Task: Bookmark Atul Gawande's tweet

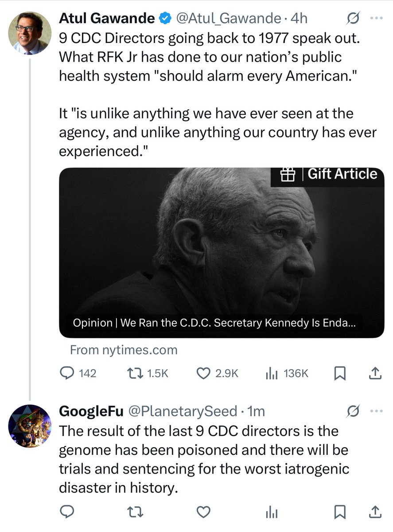Action: click(339, 374)
